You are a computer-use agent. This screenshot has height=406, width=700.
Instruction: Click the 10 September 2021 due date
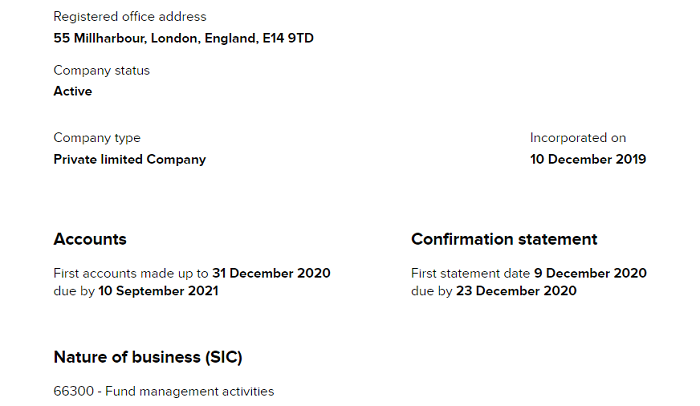pyautogui.click(x=157, y=291)
